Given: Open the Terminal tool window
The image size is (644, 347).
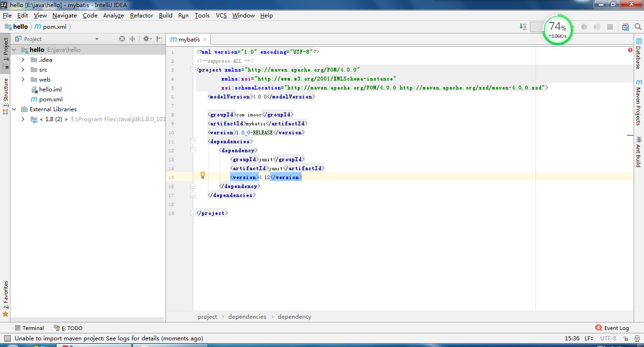Looking at the screenshot, I should click(x=29, y=328).
